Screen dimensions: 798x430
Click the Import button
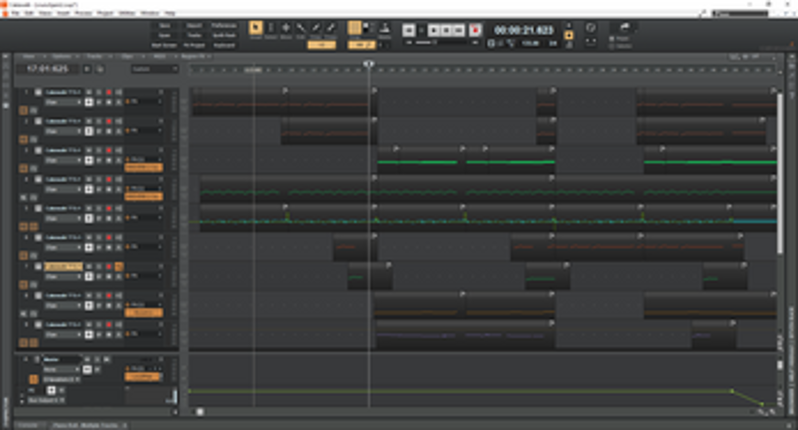click(194, 25)
